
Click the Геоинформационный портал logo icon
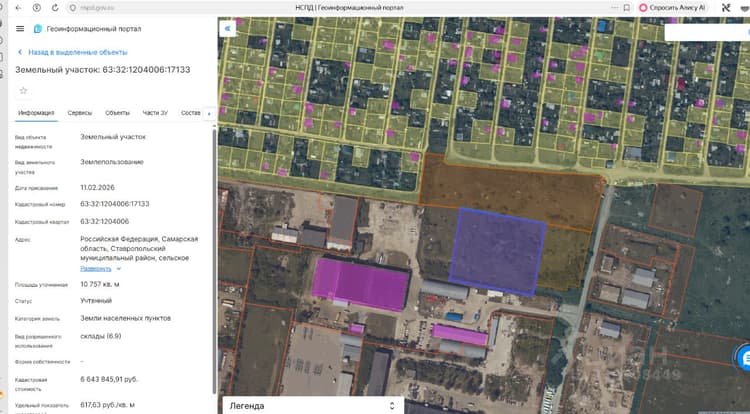coord(37,29)
